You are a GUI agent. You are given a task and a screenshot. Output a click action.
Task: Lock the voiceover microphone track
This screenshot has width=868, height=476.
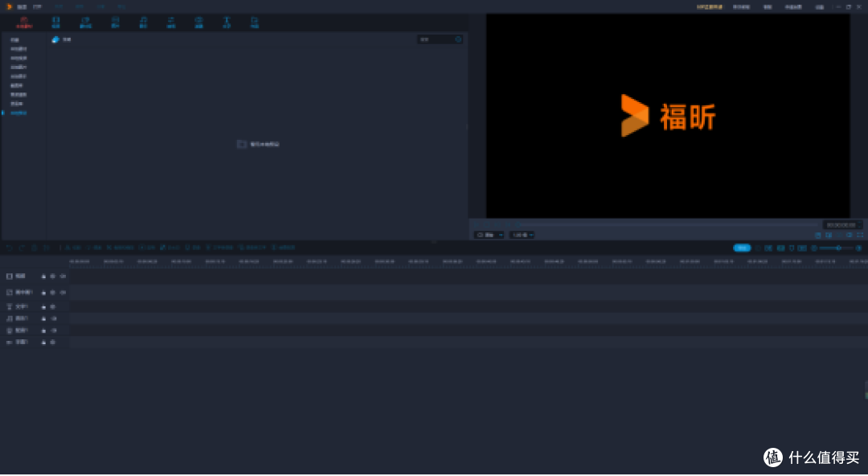[x=43, y=330]
